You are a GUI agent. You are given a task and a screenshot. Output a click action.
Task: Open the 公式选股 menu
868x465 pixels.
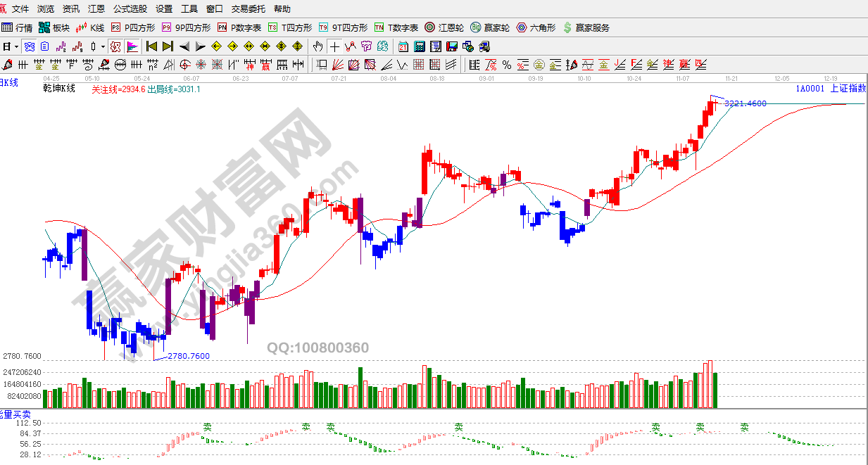coord(130,9)
